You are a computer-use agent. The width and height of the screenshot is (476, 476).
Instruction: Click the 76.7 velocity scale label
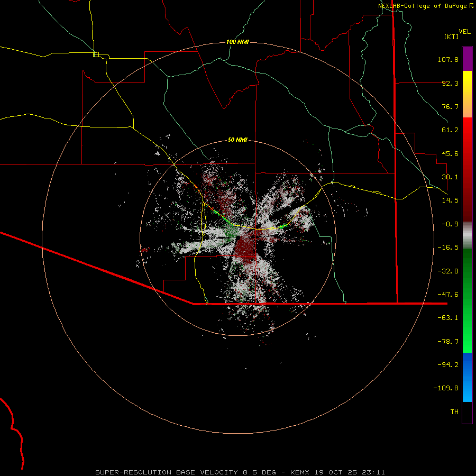[x=450, y=106]
